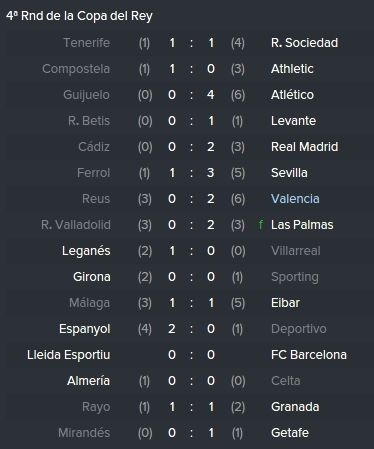Open the R. Sociedad team page
Image resolution: width=374 pixels, height=449 pixels.
pos(304,43)
